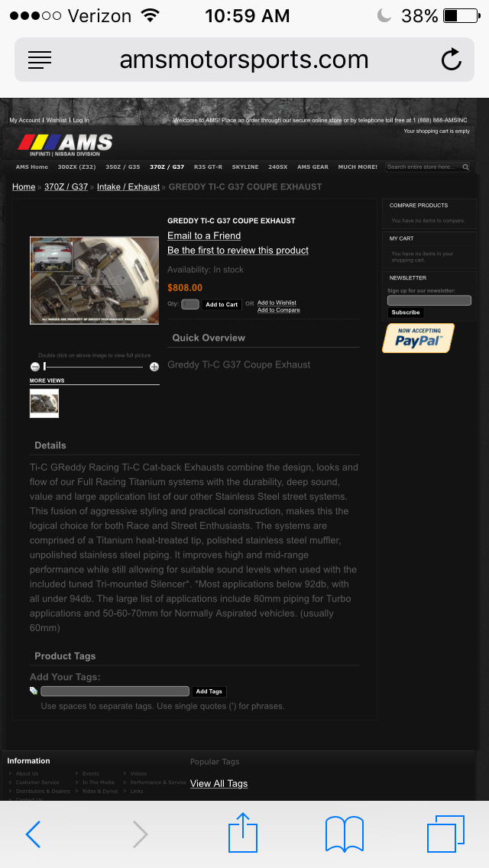Click the zoom-in plus icon under product image

tap(154, 367)
